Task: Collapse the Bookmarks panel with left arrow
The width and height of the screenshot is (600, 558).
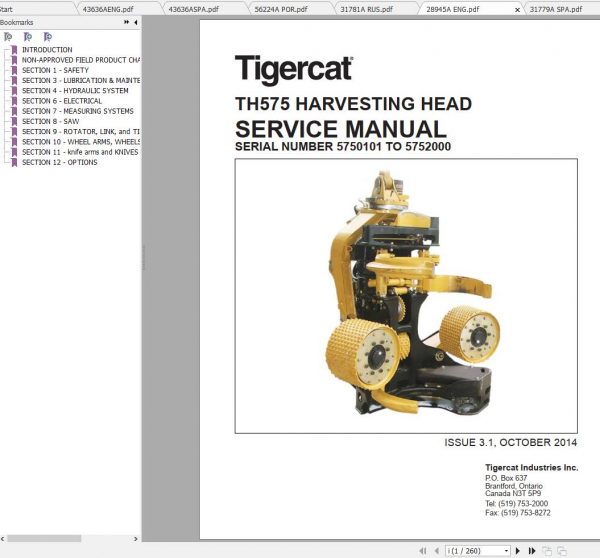Action: [x=136, y=23]
